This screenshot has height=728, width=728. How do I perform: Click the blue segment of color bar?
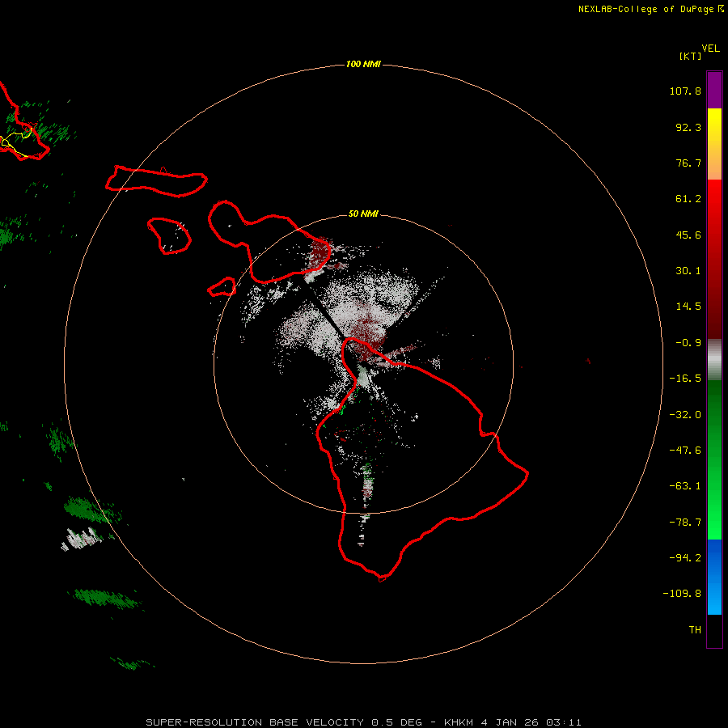point(714,577)
